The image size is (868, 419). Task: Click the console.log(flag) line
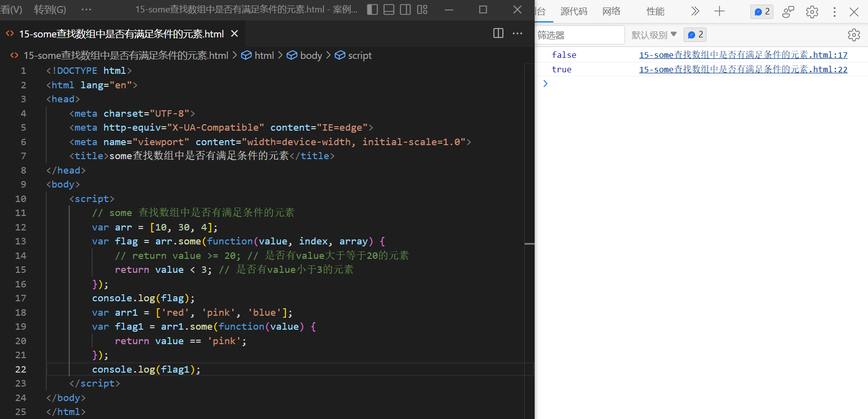pos(143,298)
